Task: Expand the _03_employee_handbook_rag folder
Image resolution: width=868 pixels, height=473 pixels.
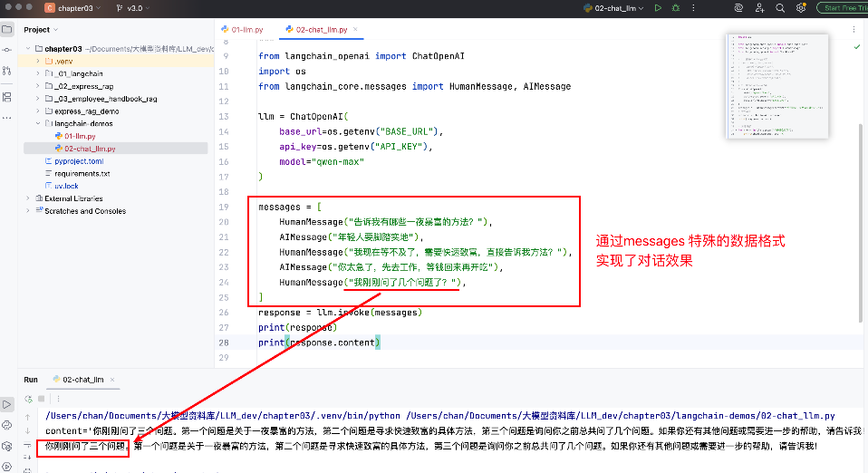Action: [x=38, y=99]
